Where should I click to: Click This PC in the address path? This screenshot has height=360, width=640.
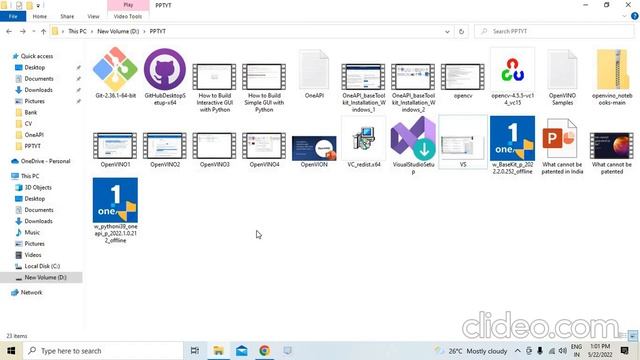click(x=77, y=31)
